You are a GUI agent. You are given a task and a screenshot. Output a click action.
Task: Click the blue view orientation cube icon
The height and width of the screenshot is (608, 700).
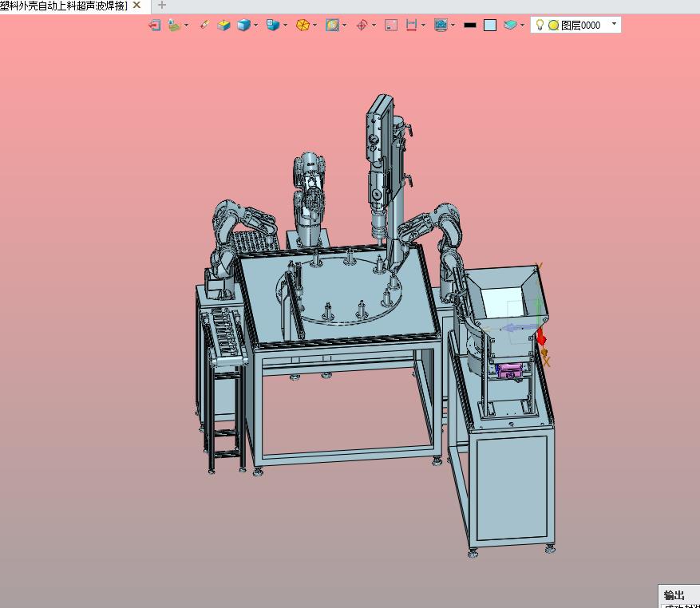click(x=273, y=25)
